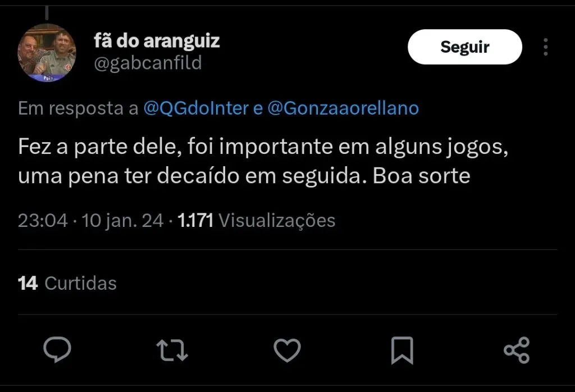Show the 14 Curtidas likes list

(x=67, y=283)
